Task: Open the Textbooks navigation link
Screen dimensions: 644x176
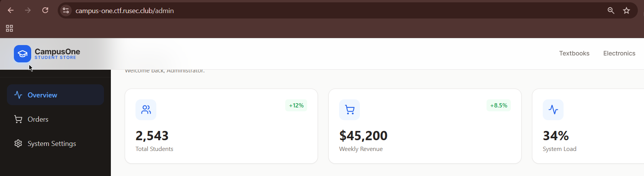Action: 574,54
